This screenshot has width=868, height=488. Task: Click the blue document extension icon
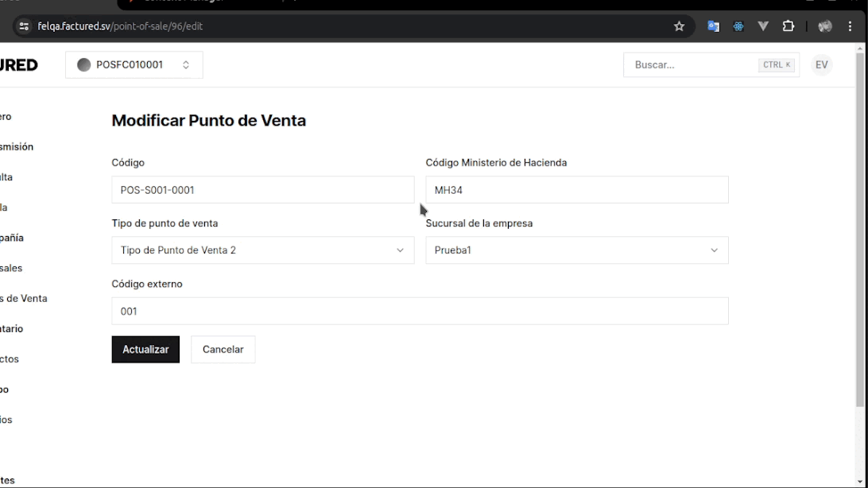pos(713,25)
